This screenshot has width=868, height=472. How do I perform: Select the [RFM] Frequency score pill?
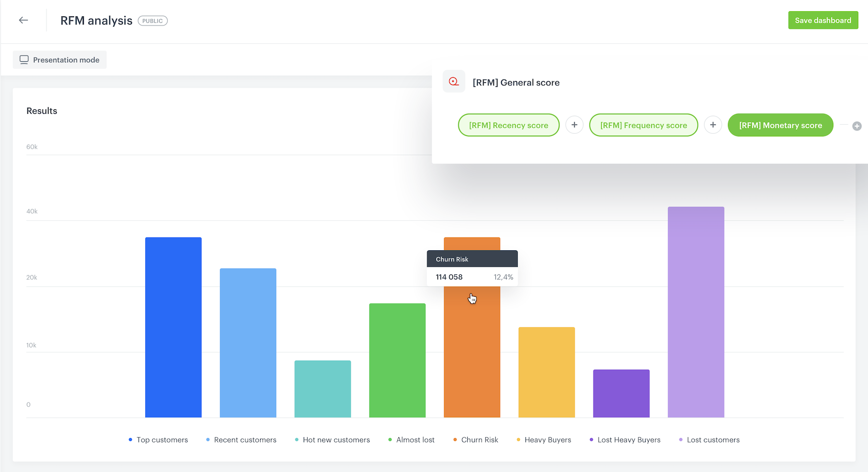(644, 125)
